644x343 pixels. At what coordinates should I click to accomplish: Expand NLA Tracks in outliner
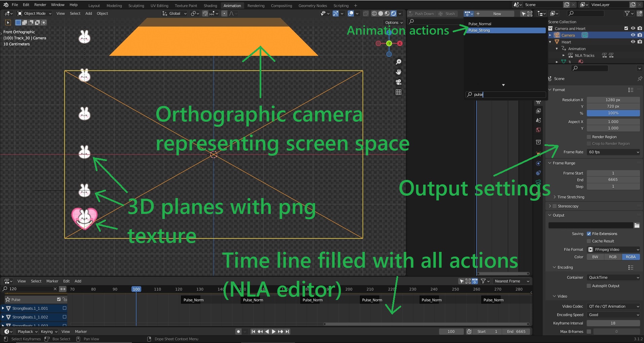point(564,55)
